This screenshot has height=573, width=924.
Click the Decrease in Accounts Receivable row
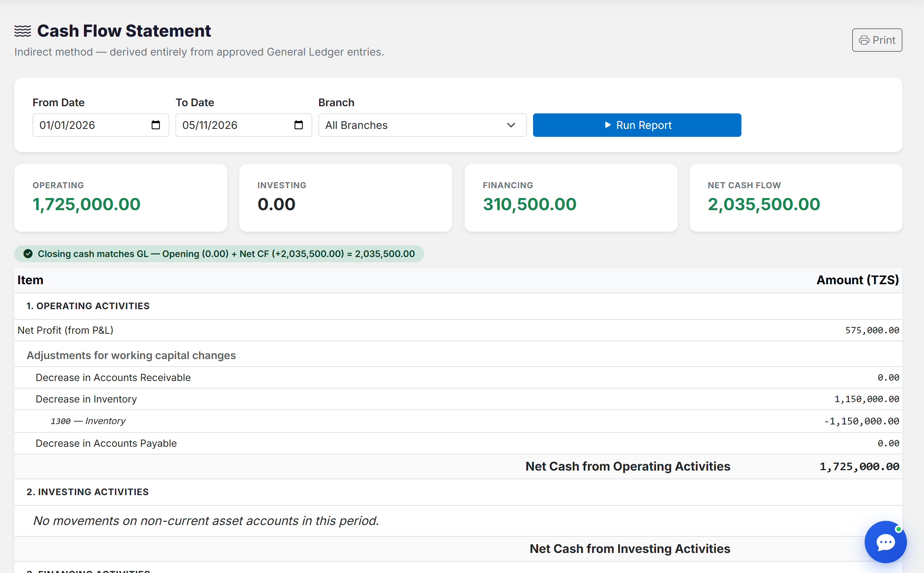458,378
